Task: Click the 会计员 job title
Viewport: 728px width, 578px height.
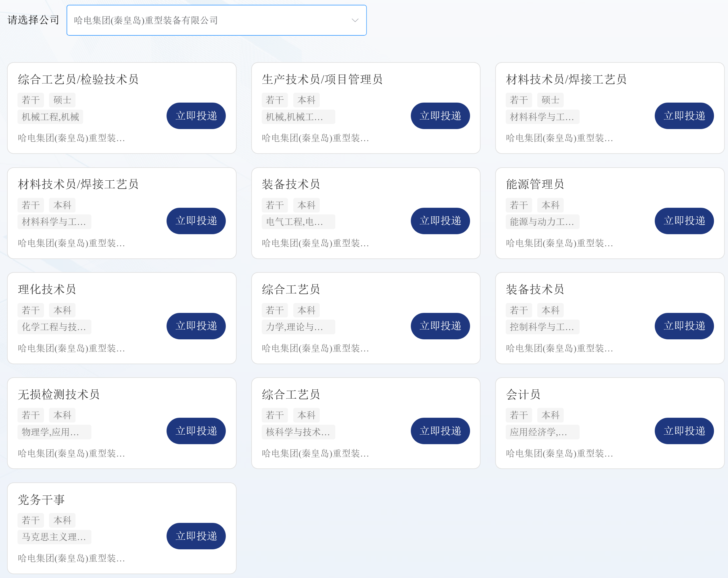Action: 523,394
